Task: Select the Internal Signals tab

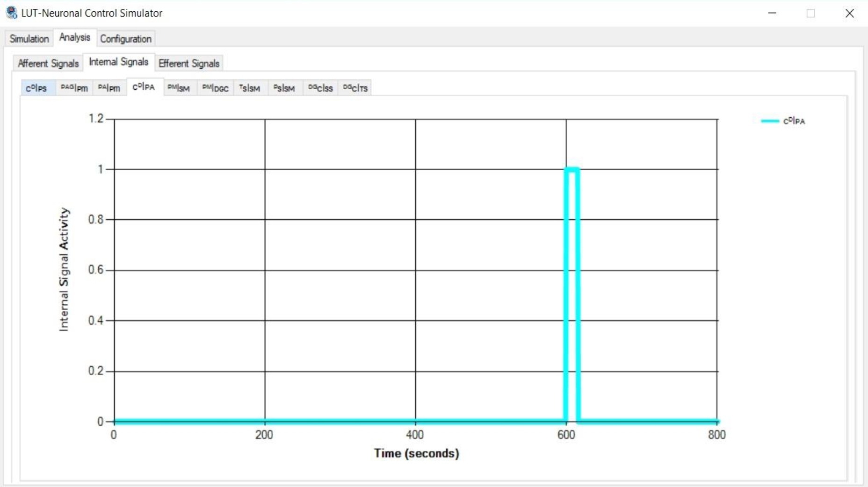Action: pos(118,62)
